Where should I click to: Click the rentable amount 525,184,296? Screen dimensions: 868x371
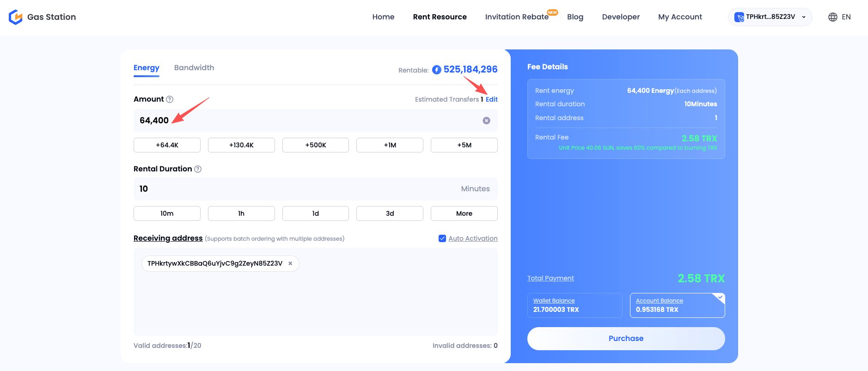(471, 69)
